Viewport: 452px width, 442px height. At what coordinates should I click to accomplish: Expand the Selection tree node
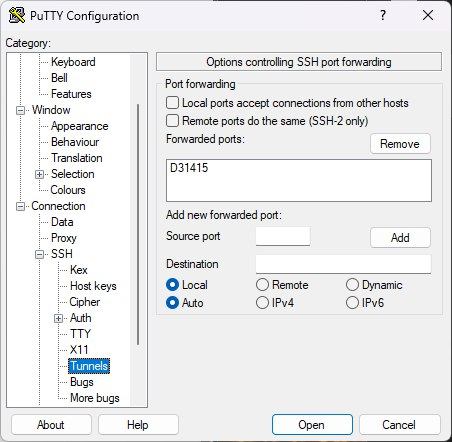click(x=39, y=174)
